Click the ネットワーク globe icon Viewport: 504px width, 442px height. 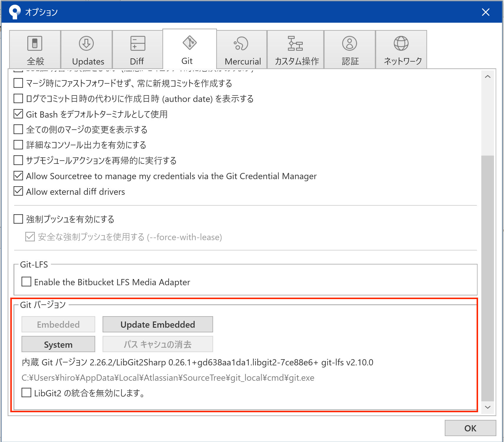coord(401,44)
